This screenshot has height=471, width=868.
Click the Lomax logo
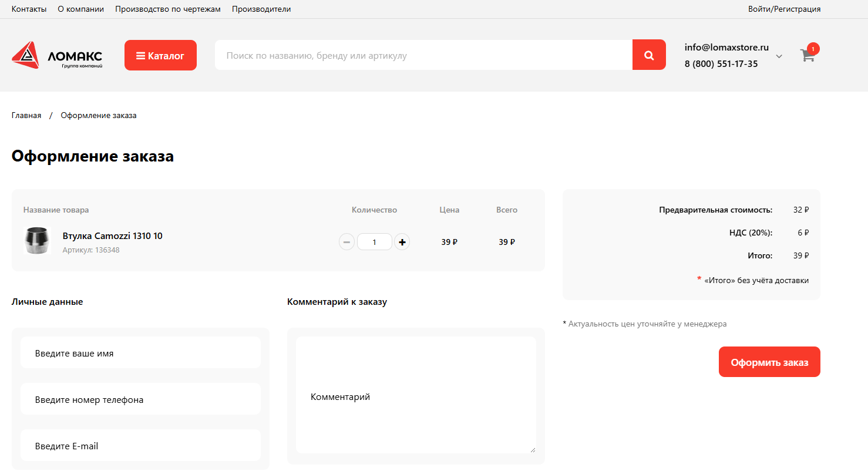click(57, 55)
